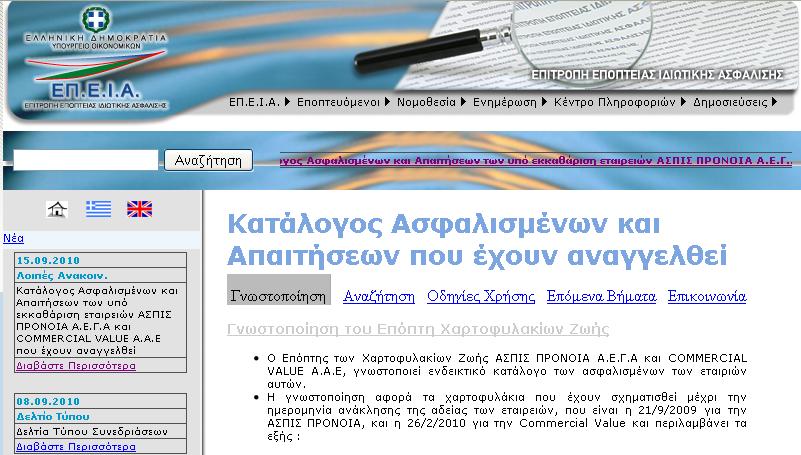Screen dimensions: 801x455
Task: Switch to English via UK flag
Action: coord(139,209)
